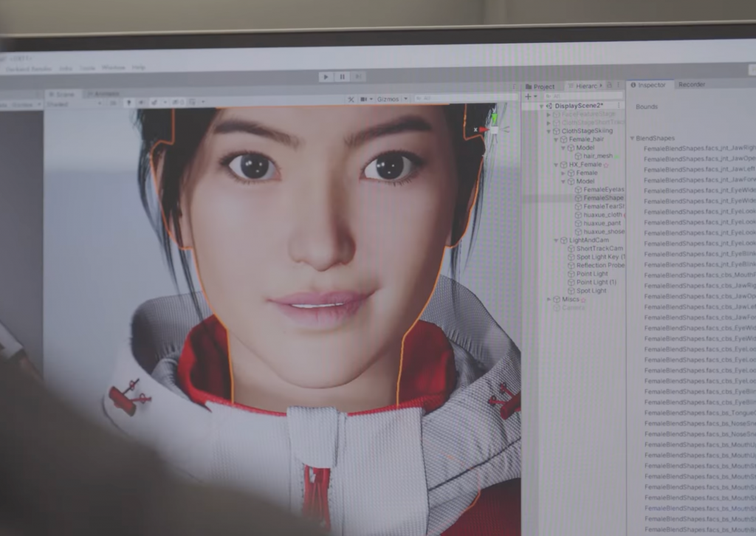Click the plus create-object button in Hierarchy
The height and width of the screenshot is (536, 756).
[527, 97]
